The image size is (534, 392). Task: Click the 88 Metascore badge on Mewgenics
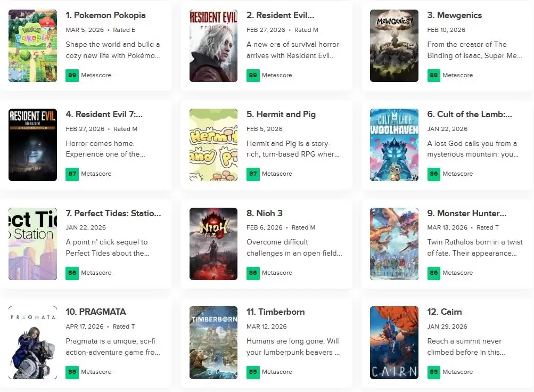tap(433, 75)
